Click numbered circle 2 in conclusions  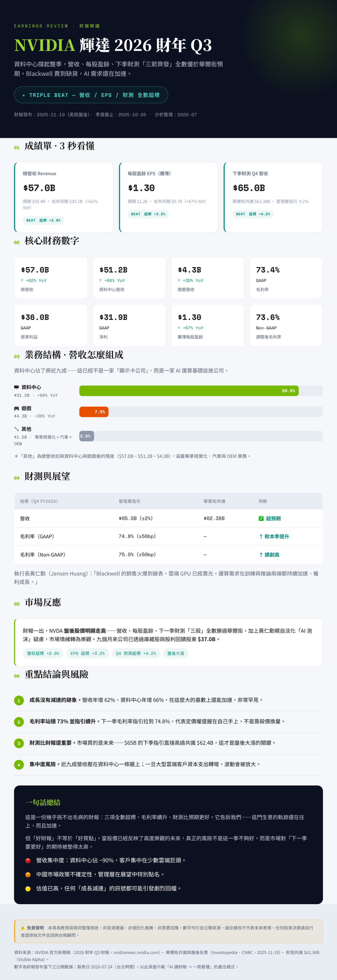[19, 722]
